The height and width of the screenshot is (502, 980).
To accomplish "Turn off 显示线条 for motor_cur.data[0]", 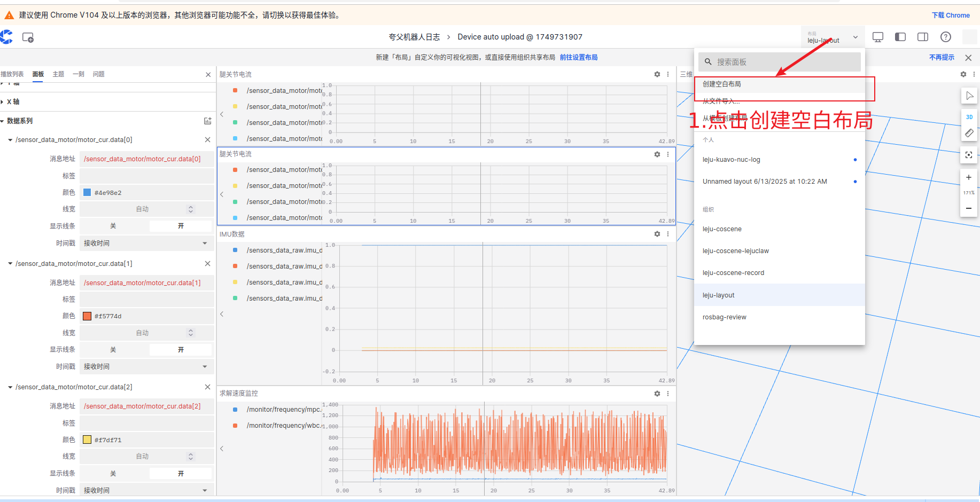I will coord(113,226).
